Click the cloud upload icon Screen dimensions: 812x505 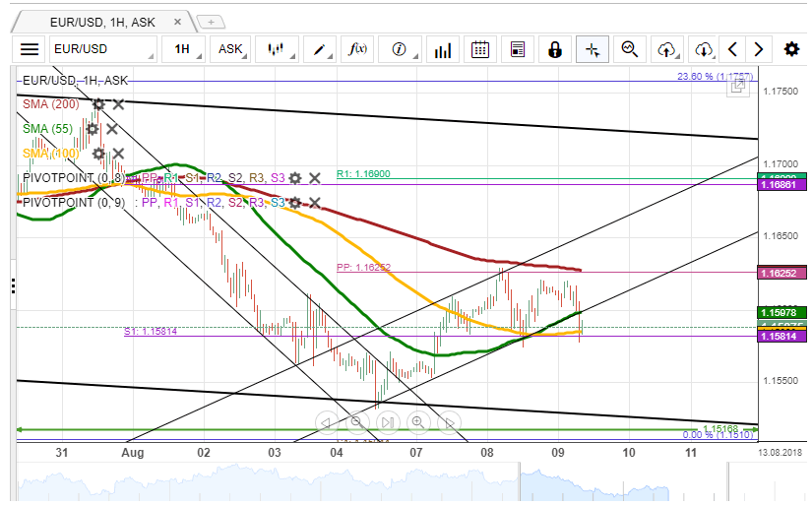[667, 49]
